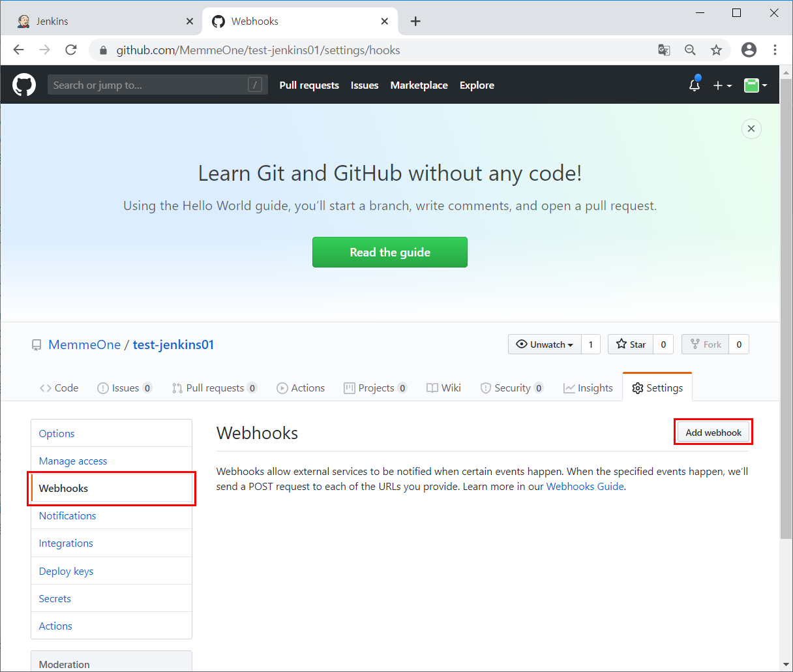Click the Add webhook button
Image resolution: width=793 pixels, height=672 pixels.
tap(713, 433)
